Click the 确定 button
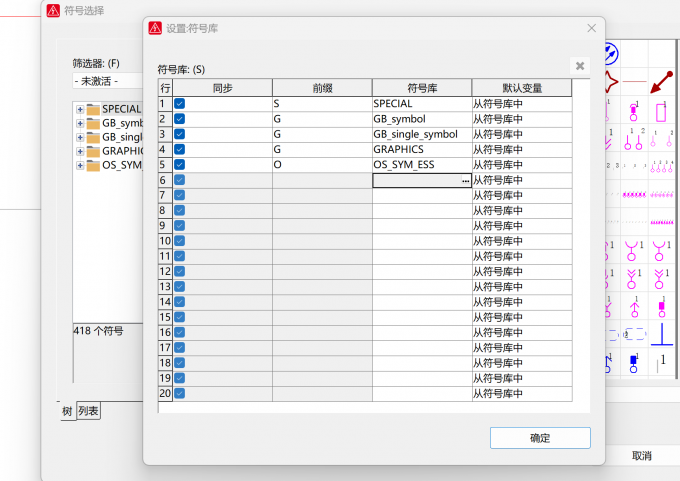The height and width of the screenshot is (481, 680). pos(540,438)
